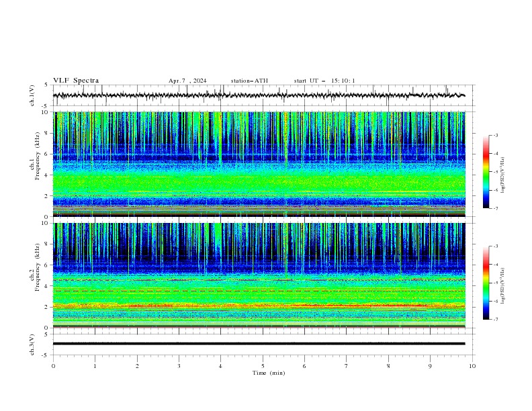Screen dimensions: 532x411
Task: Click time axis tick label "6"
Action: point(304,366)
